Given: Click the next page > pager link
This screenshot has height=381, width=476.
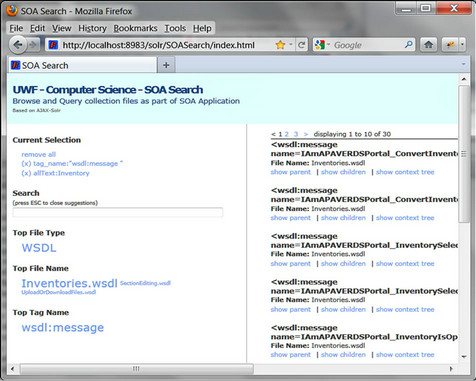Looking at the screenshot, I should (x=306, y=134).
